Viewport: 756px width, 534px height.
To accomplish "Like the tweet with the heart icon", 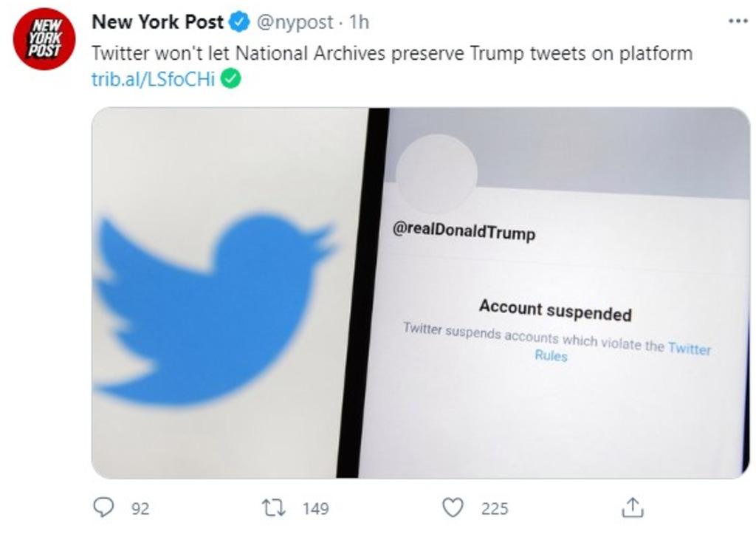I will [x=453, y=507].
